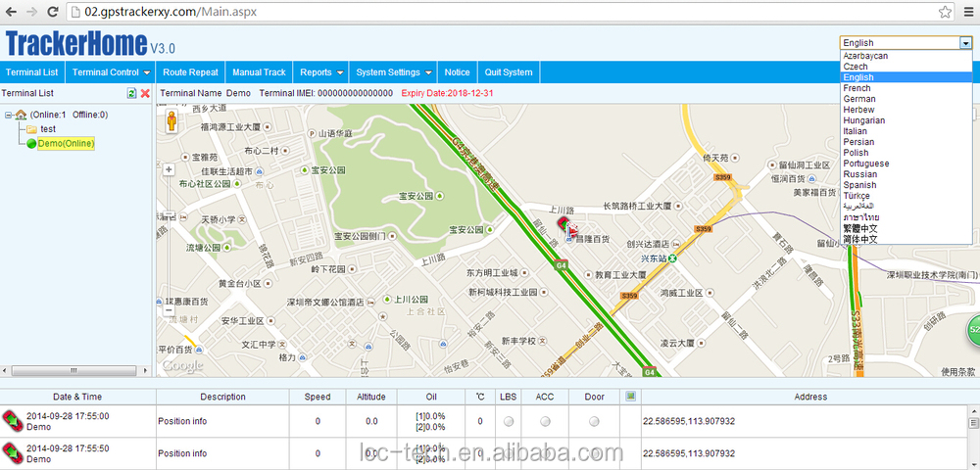Click green online status dot for Demo

[32, 144]
